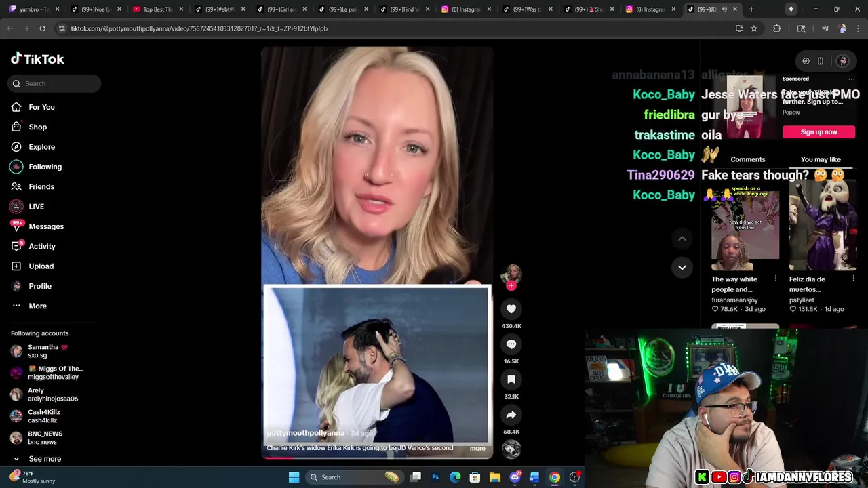The image size is (868, 488).
Task: Click the Following accounts heading
Action: 39,333
